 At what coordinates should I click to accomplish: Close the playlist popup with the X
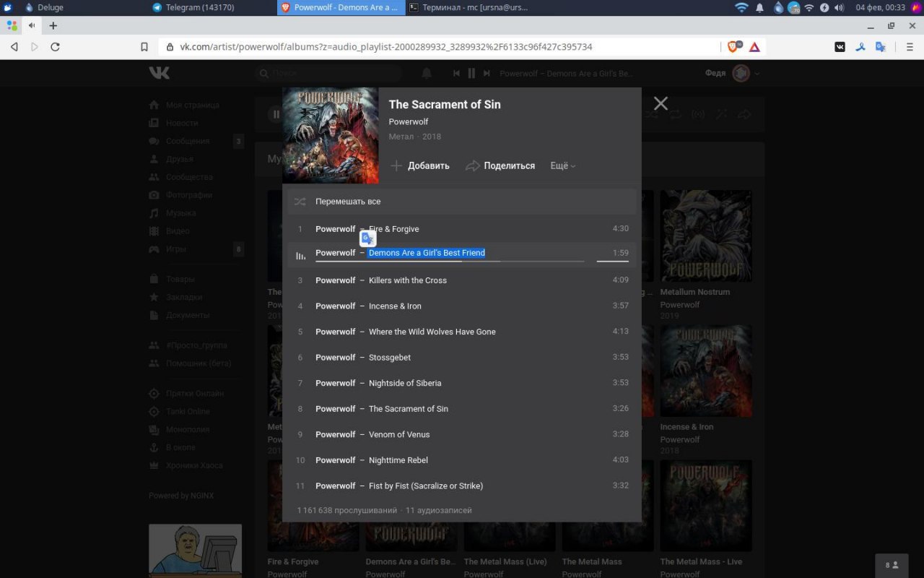[661, 103]
